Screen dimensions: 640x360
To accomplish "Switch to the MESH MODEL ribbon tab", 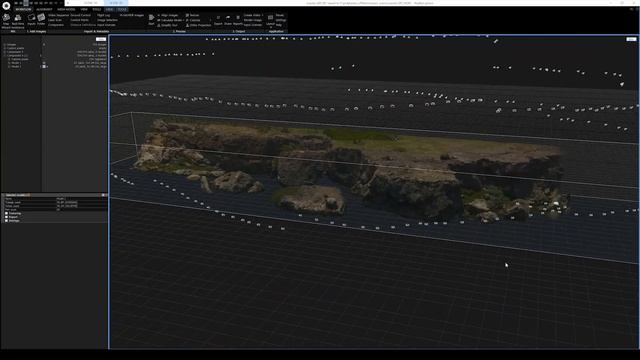I will pos(66,9).
